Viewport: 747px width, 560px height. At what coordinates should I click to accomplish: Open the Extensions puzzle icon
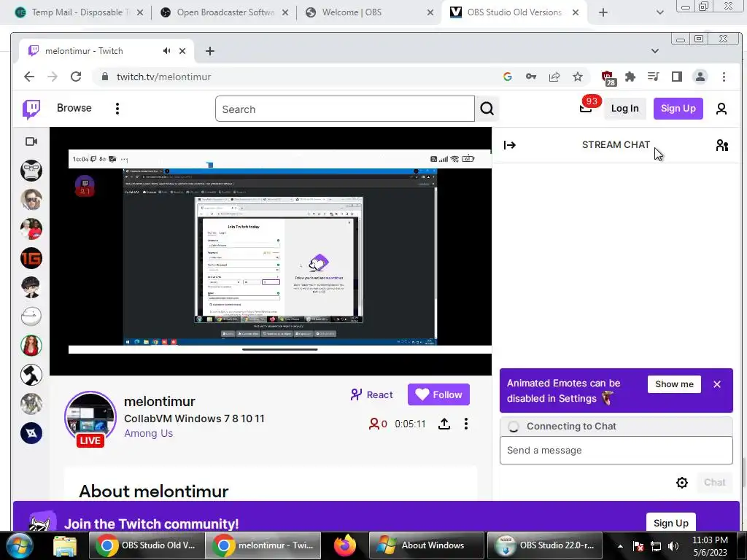click(630, 77)
